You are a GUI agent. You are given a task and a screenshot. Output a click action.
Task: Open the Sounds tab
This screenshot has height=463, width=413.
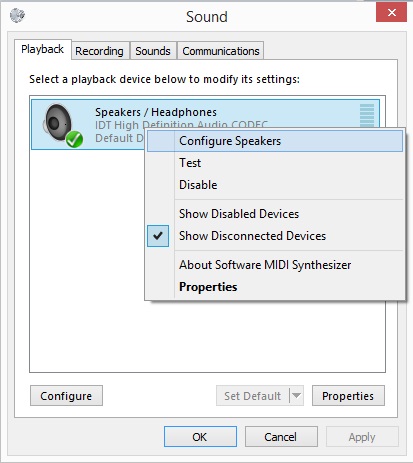coord(153,51)
